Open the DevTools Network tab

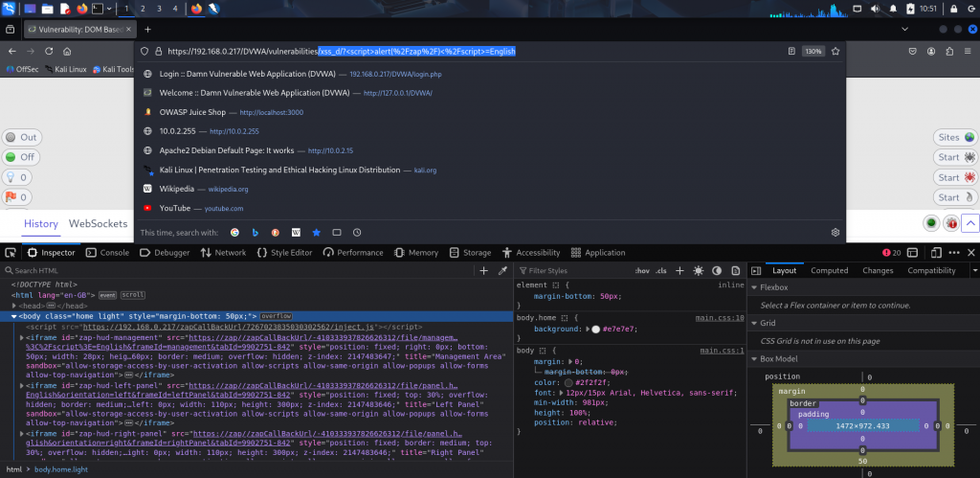[223, 253]
